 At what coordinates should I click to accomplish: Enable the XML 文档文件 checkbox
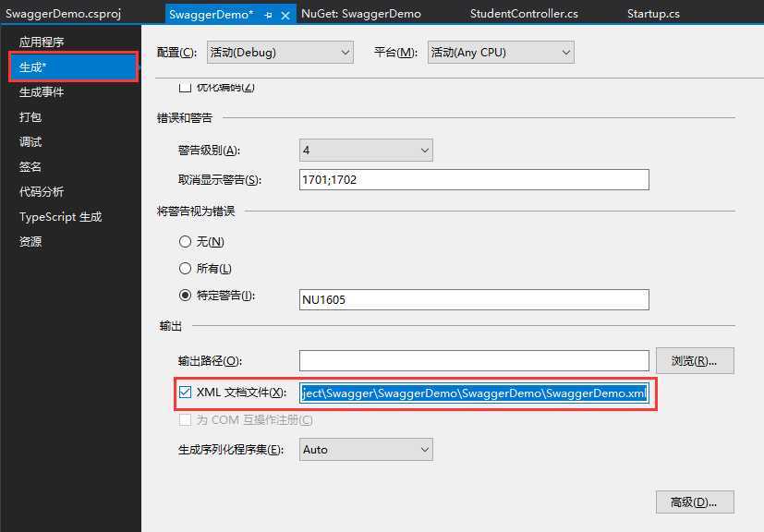(x=185, y=392)
